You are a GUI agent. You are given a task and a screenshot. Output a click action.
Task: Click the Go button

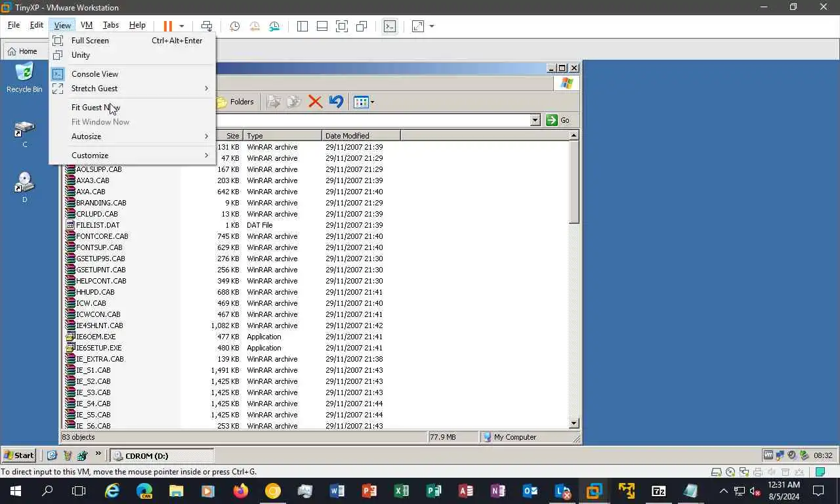click(558, 120)
